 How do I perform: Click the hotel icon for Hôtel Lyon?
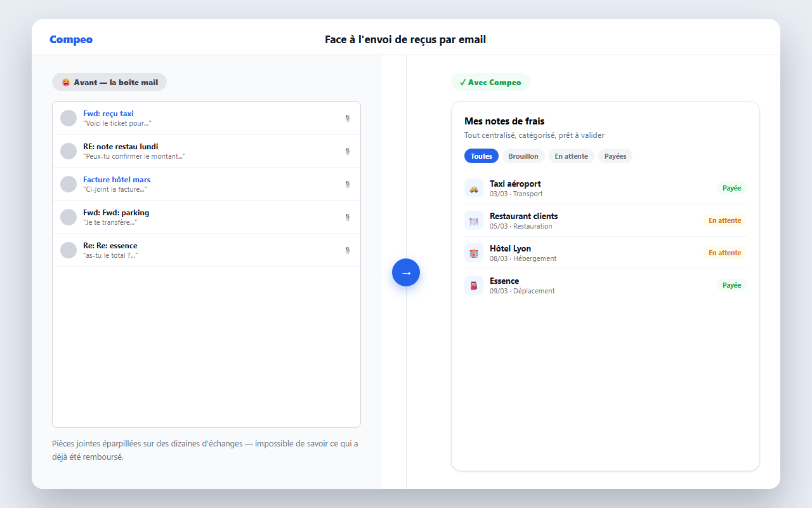click(474, 253)
